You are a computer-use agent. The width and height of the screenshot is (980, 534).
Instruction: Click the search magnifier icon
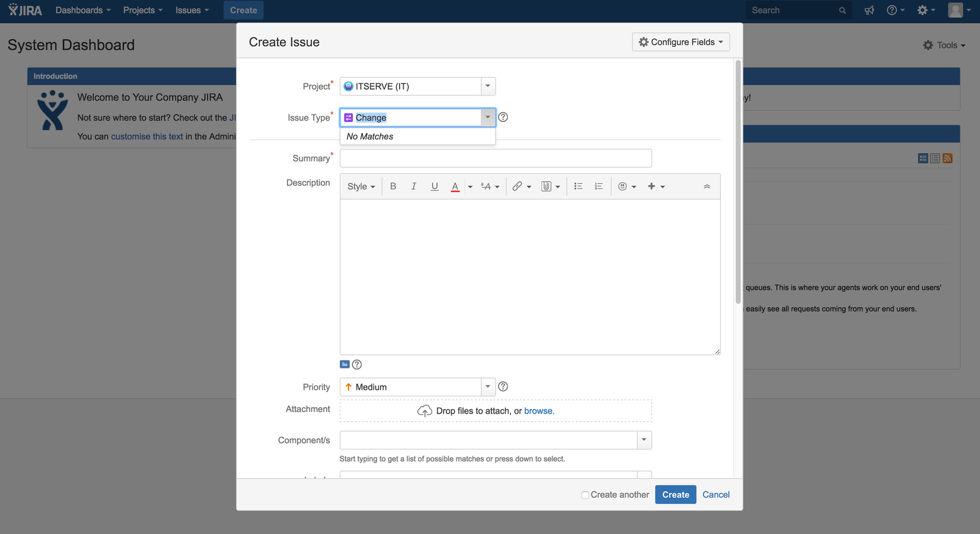coord(842,11)
